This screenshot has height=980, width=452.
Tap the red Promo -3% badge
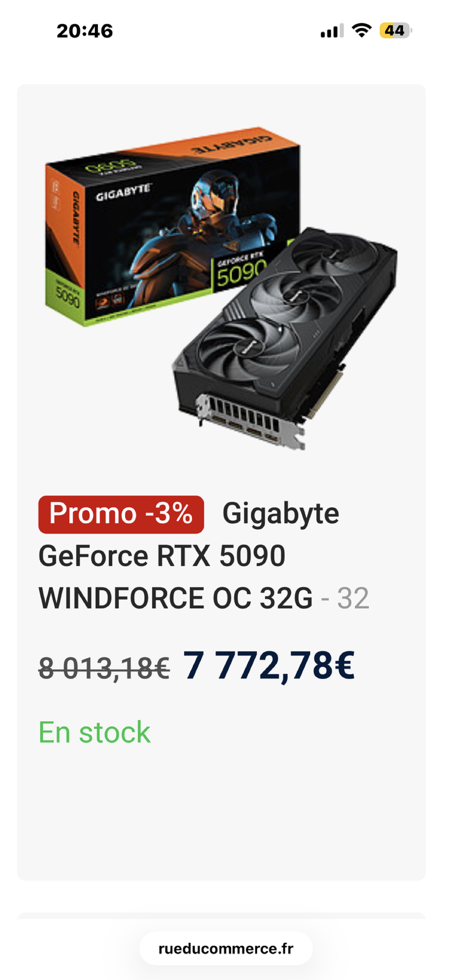121,514
